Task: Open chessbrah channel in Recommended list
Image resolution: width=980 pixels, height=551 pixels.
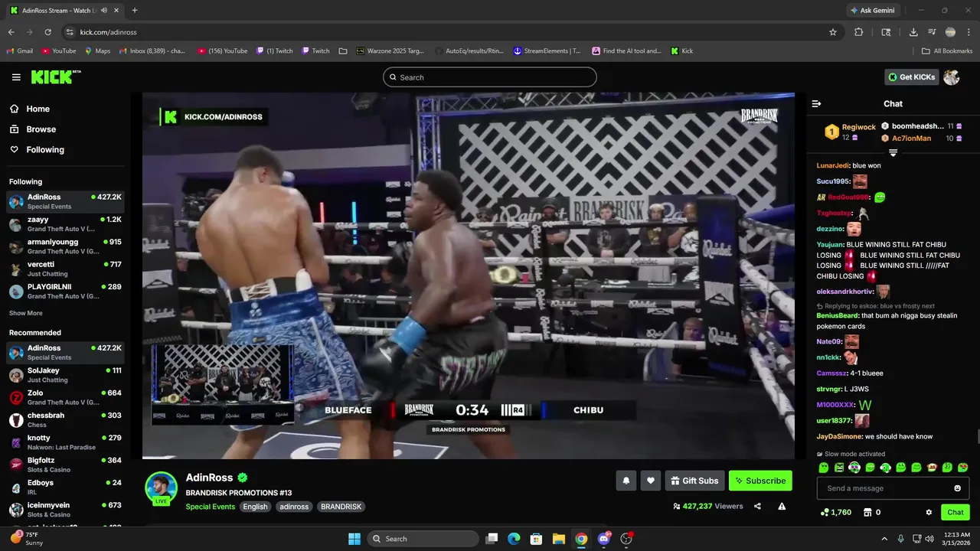Action: click(65, 420)
